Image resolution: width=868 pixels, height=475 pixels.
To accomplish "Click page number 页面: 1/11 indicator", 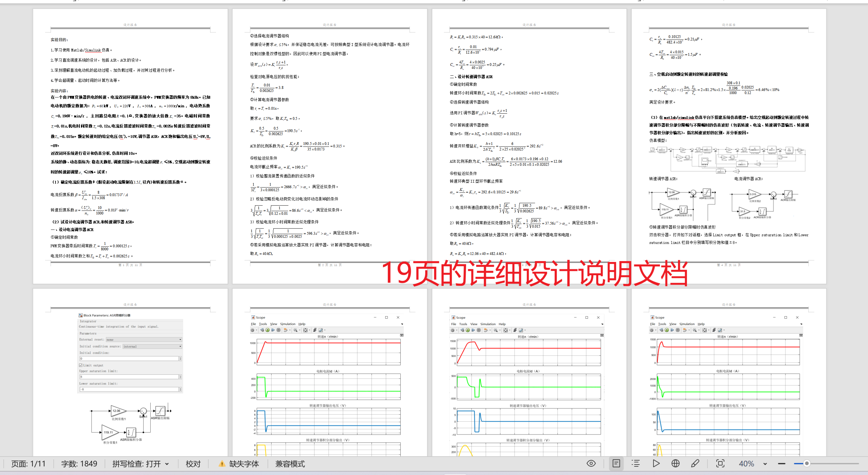I will click(x=28, y=464).
